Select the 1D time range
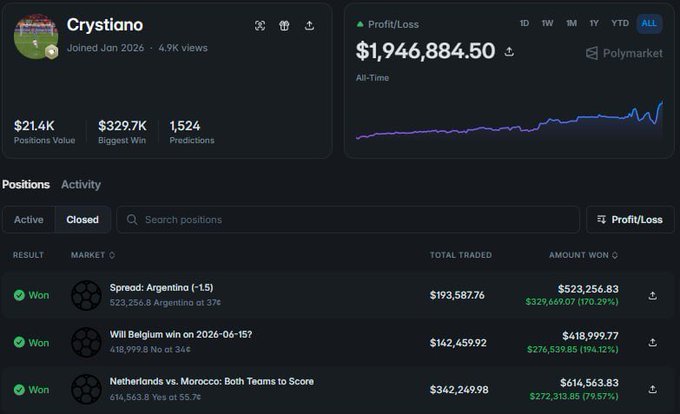Viewport: 680px width, 414px height. pyautogui.click(x=524, y=23)
